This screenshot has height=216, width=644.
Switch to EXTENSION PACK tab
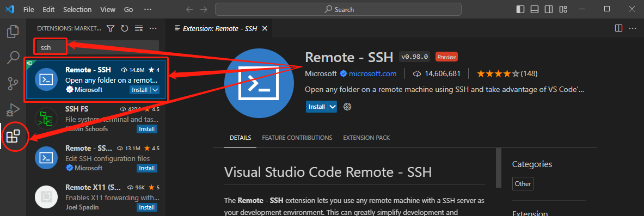click(x=366, y=138)
